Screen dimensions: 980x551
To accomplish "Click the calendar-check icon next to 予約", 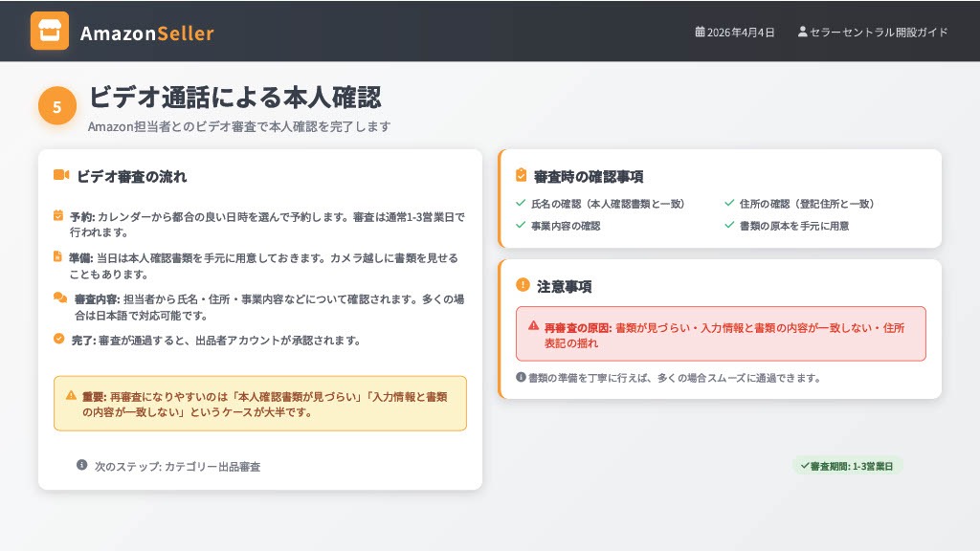I will [x=58, y=216].
